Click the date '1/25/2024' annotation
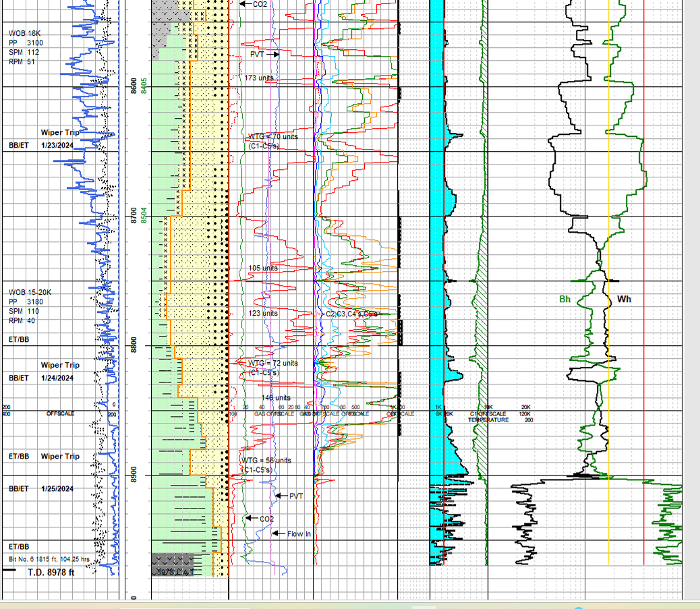Viewport: 700px width, 609px height. click(57, 488)
